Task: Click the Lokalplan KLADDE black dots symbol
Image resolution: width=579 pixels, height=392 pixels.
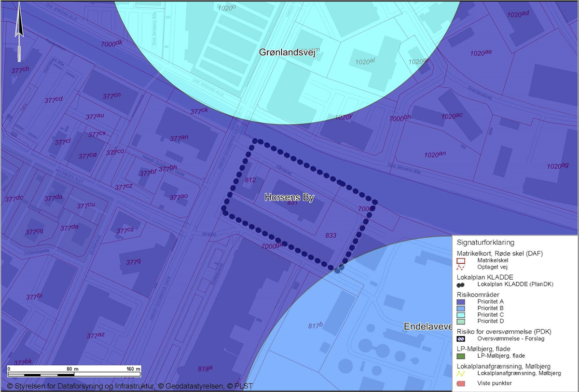Action: [x=461, y=284]
